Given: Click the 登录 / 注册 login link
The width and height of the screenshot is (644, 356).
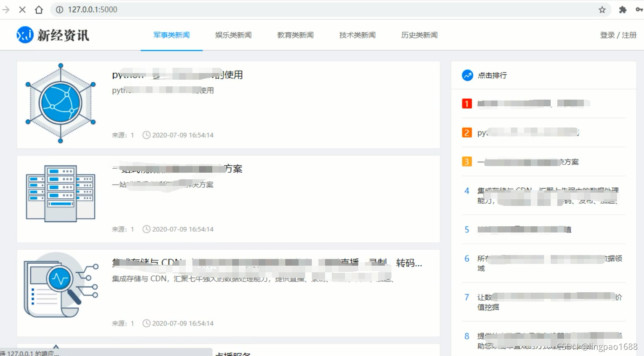Looking at the screenshot, I should tap(618, 35).
